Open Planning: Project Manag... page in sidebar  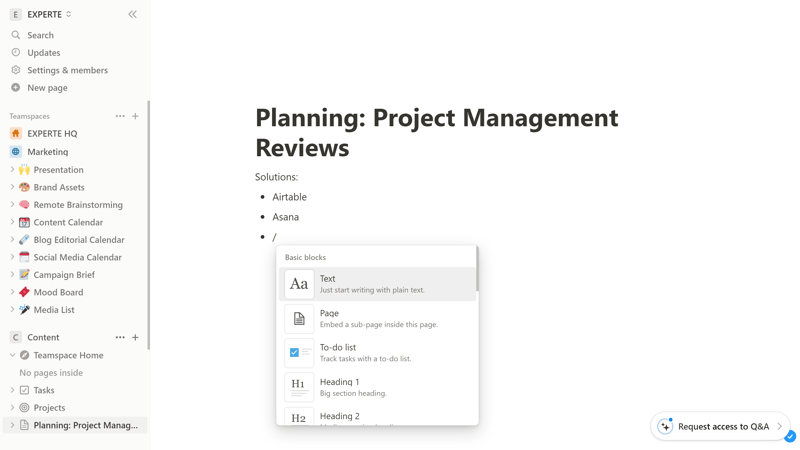point(75,425)
